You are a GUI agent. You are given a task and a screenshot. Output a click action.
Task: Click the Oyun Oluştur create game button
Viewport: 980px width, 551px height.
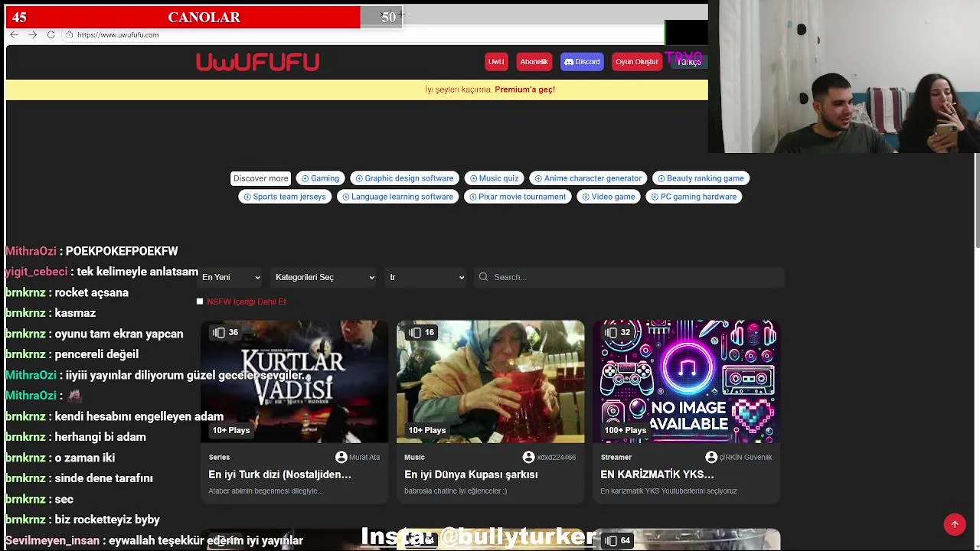pyautogui.click(x=636, y=62)
